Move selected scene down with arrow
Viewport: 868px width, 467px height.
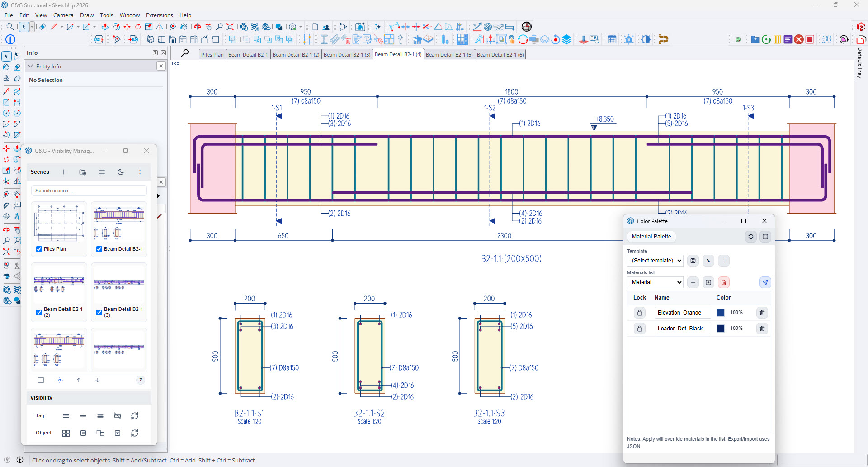click(x=98, y=380)
